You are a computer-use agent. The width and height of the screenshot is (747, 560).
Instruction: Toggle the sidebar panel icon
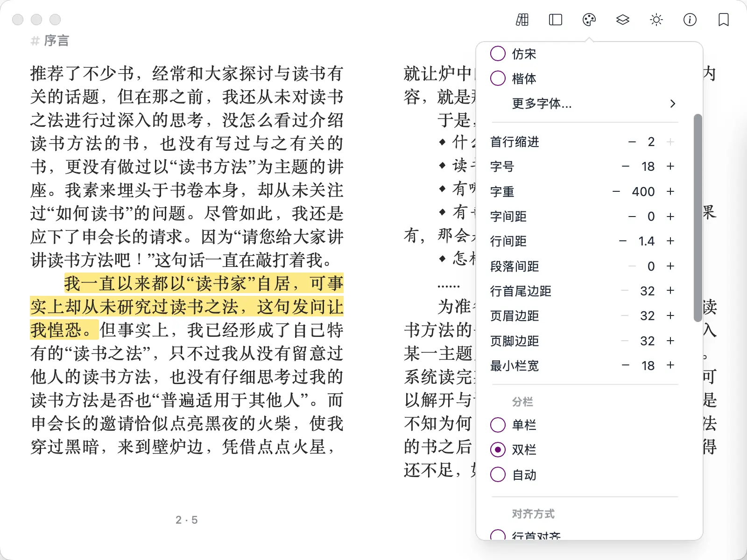pos(556,20)
